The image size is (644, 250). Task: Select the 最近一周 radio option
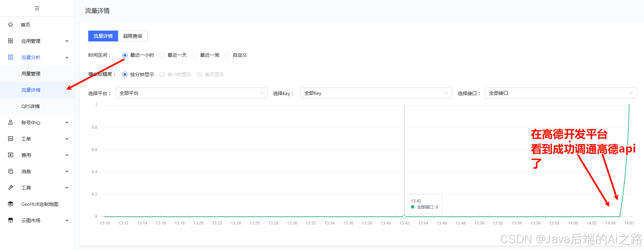195,55
